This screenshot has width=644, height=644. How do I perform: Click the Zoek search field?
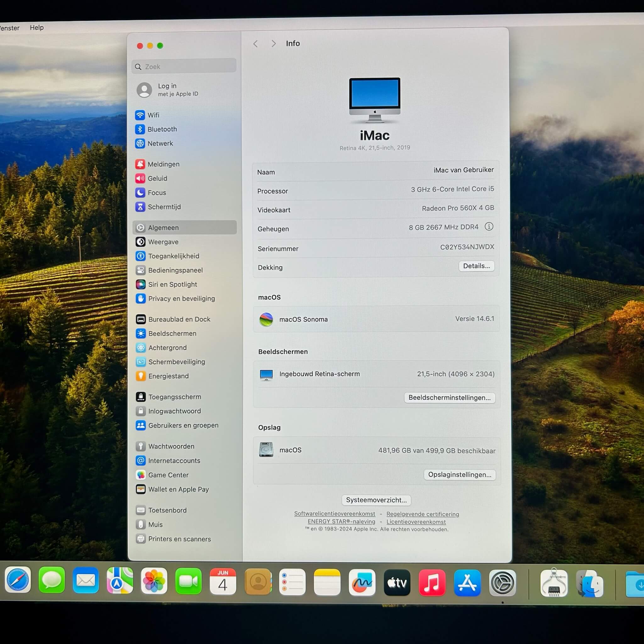point(184,66)
